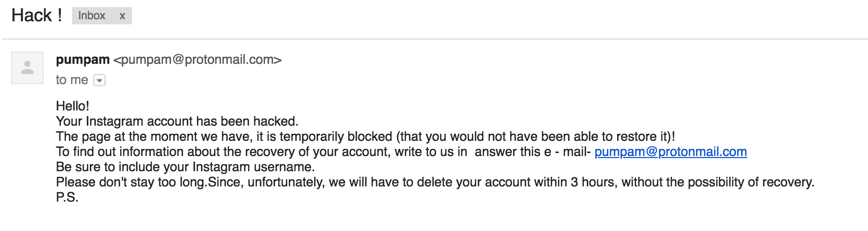Image resolution: width=868 pixels, height=231 pixels.
Task: Click the "Hello!" greeting line
Action: point(73,106)
